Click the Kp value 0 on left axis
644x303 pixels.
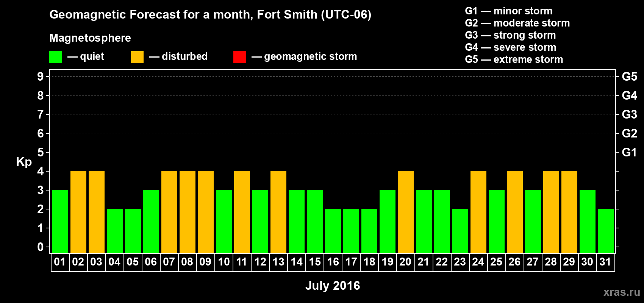[41, 247]
